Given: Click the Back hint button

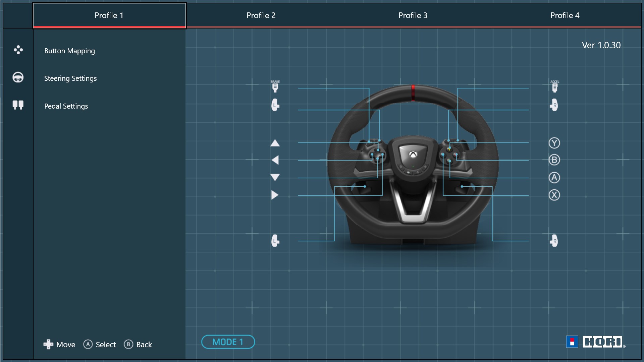Looking at the screenshot, I should (x=138, y=345).
